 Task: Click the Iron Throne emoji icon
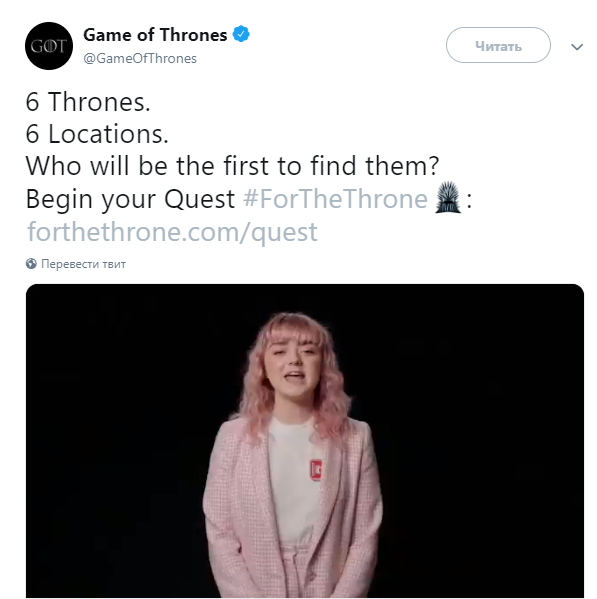448,198
